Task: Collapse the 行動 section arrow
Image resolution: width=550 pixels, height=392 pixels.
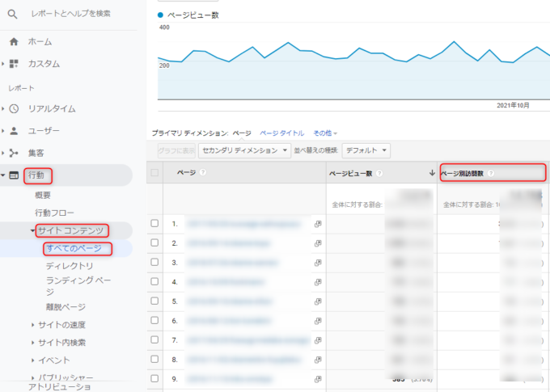Action: click(x=2, y=175)
